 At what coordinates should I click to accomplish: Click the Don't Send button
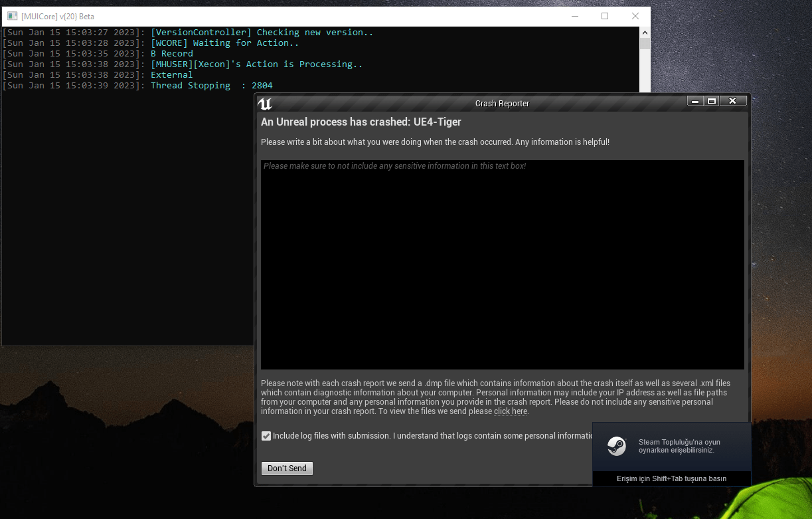[287, 468]
